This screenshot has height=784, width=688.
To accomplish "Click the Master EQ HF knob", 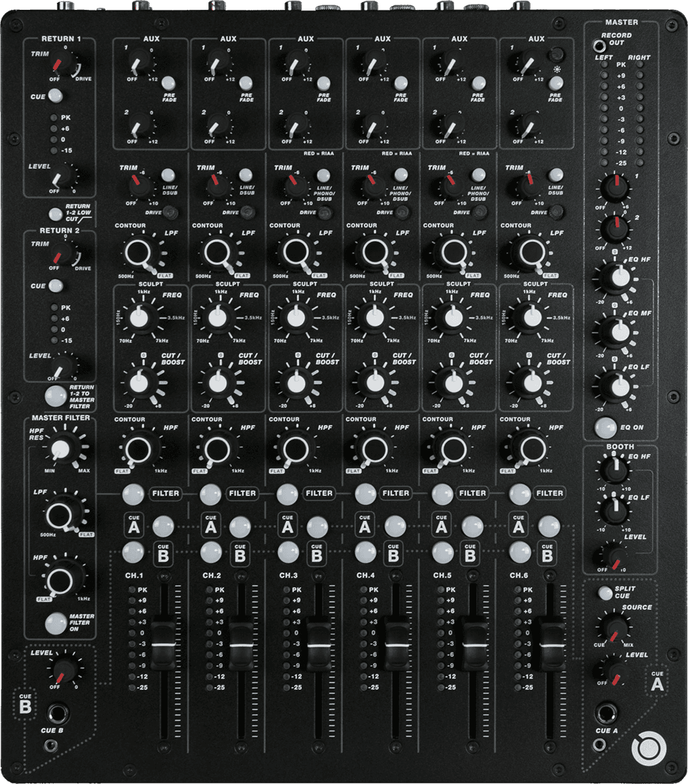I will pos(614,278).
